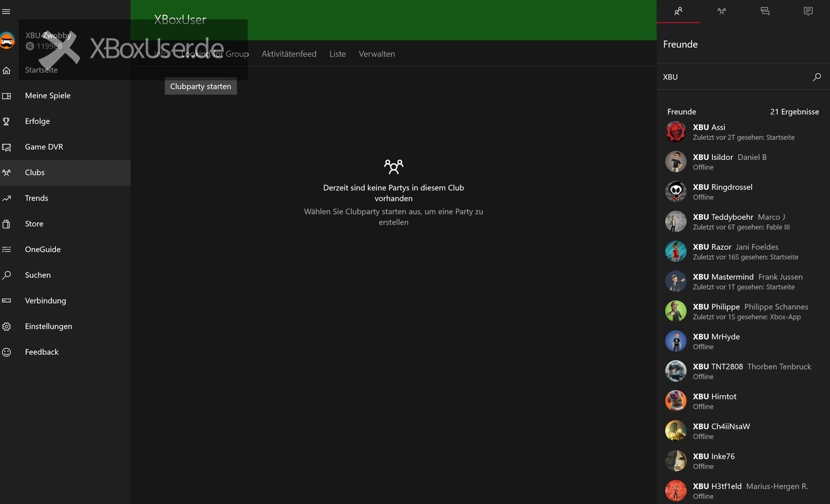
Task: Click the XBU TNT2808 avatar
Action: [x=676, y=371]
